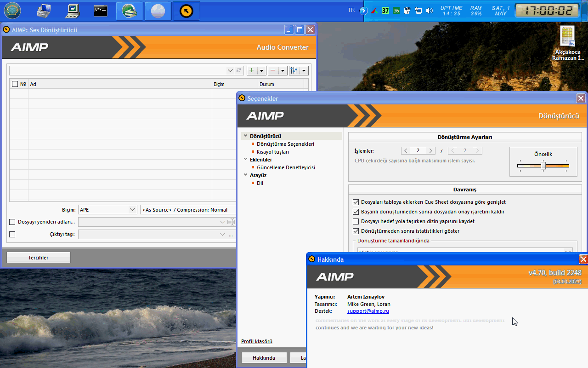The height and width of the screenshot is (368, 588).
Task: Select Dönüştürücü in the options tree
Action: (266, 136)
